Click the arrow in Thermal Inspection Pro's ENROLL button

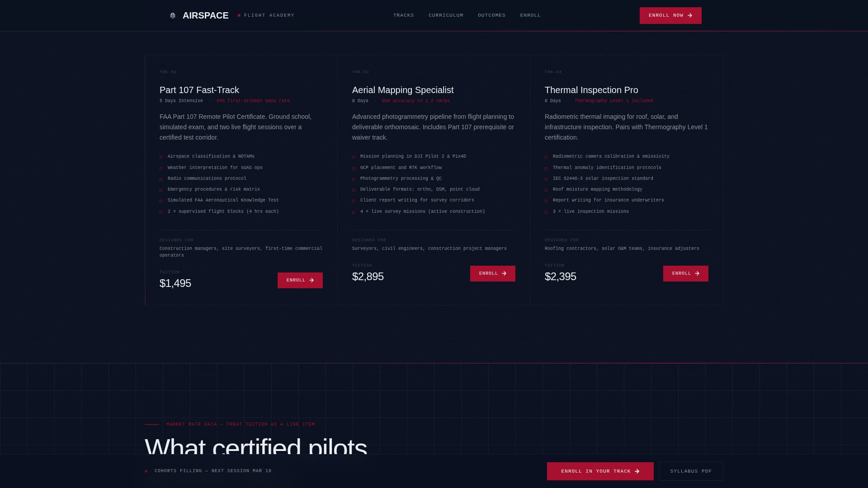[697, 273]
